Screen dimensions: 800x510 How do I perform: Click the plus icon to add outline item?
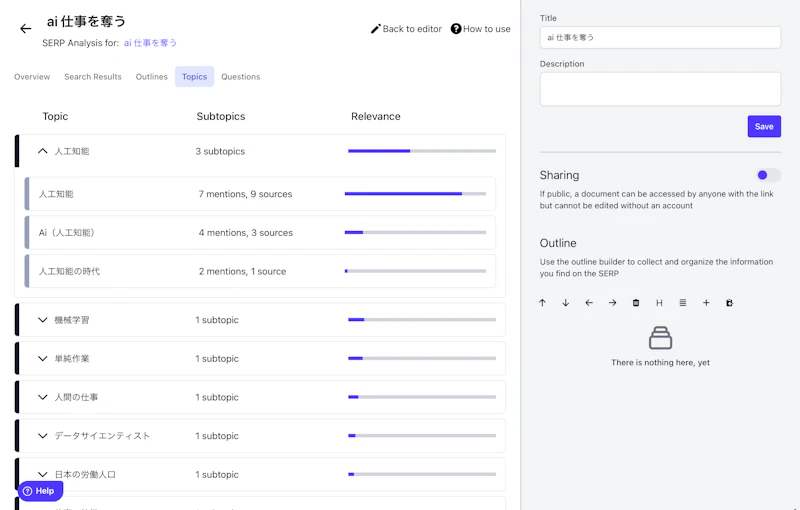click(706, 303)
